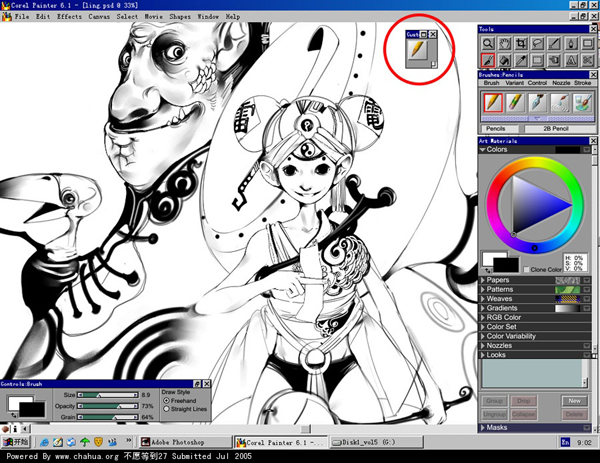600x463 pixels.
Task: Click the Group button
Action: pyautogui.click(x=494, y=401)
